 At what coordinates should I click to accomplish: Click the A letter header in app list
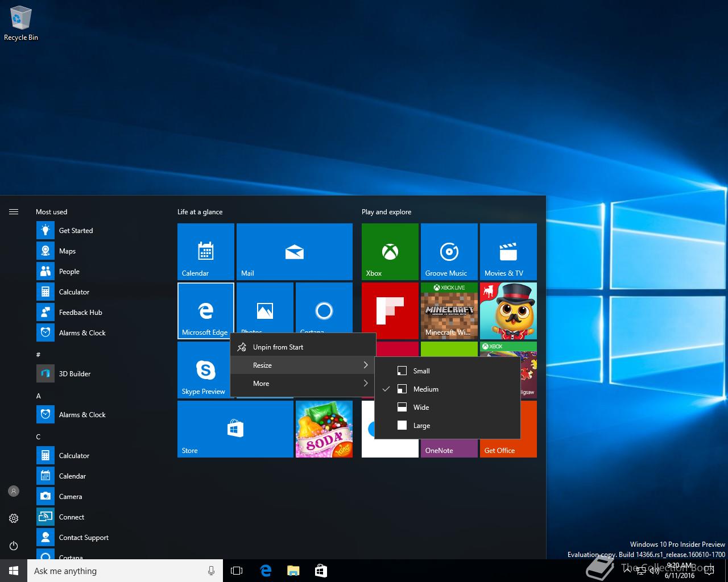point(39,396)
